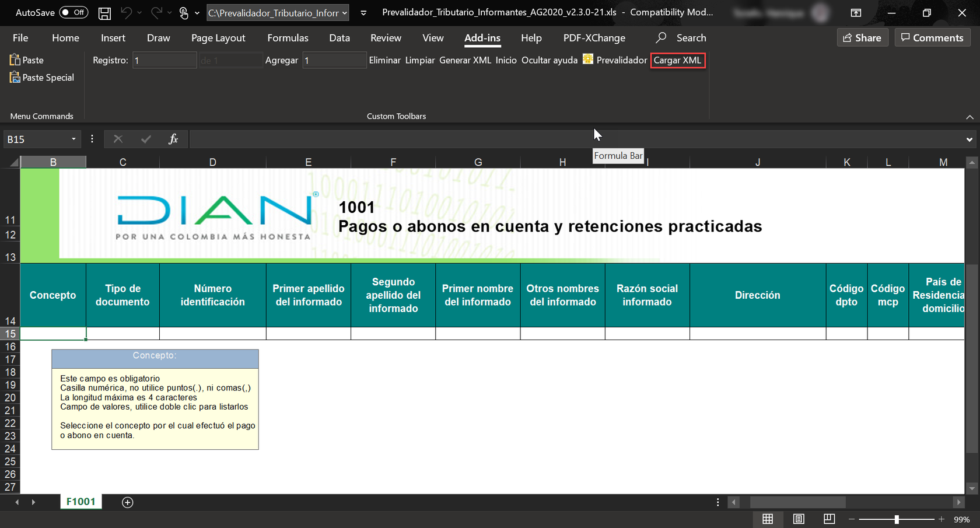Click the Eliminar toolbar button
Screen dimensions: 980x528
(x=384, y=60)
